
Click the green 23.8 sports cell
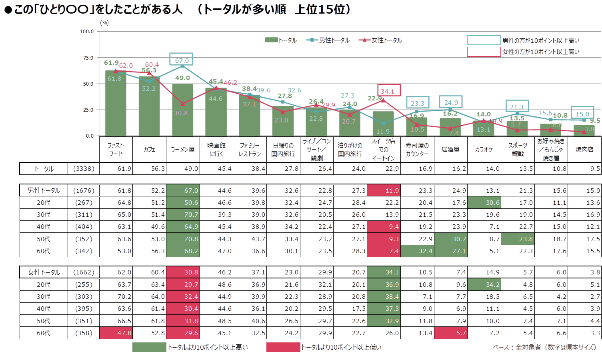[518, 239]
